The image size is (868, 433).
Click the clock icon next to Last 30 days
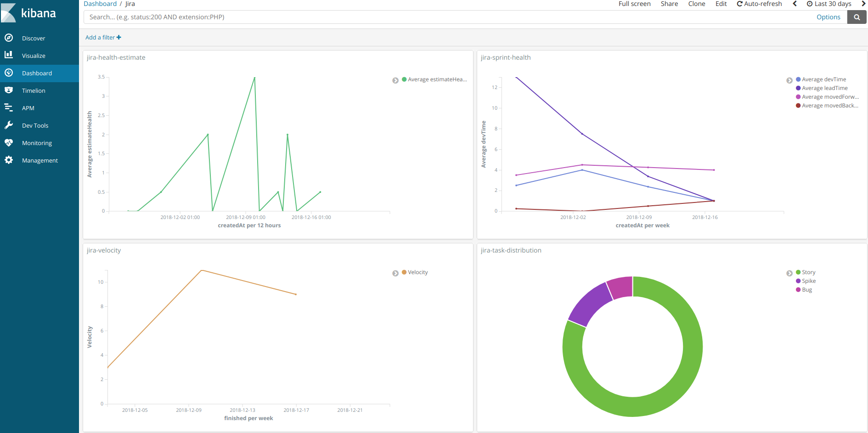click(x=810, y=4)
